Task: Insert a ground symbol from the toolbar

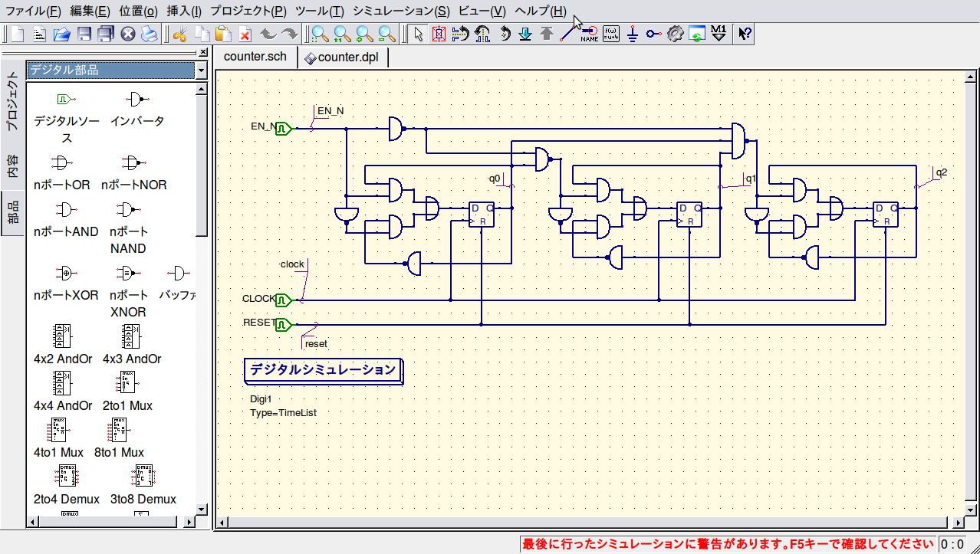Action: click(632, 34)
